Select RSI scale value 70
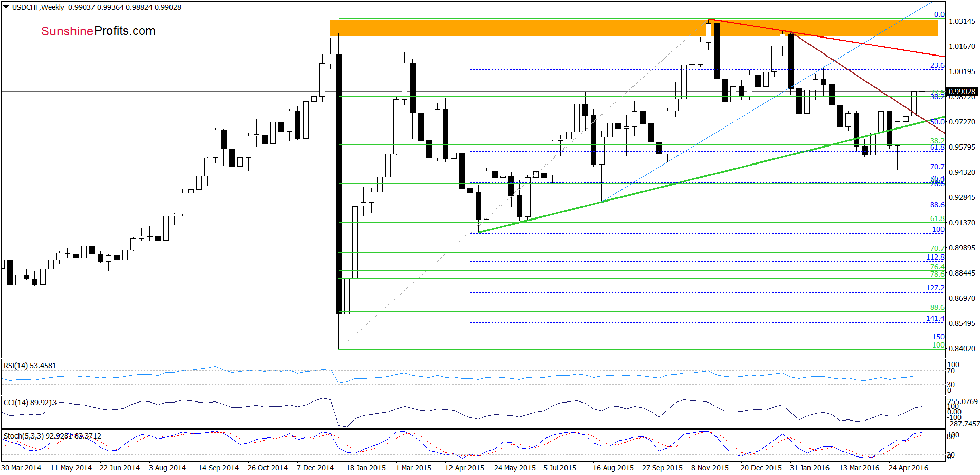 click(x=951, y=371)
